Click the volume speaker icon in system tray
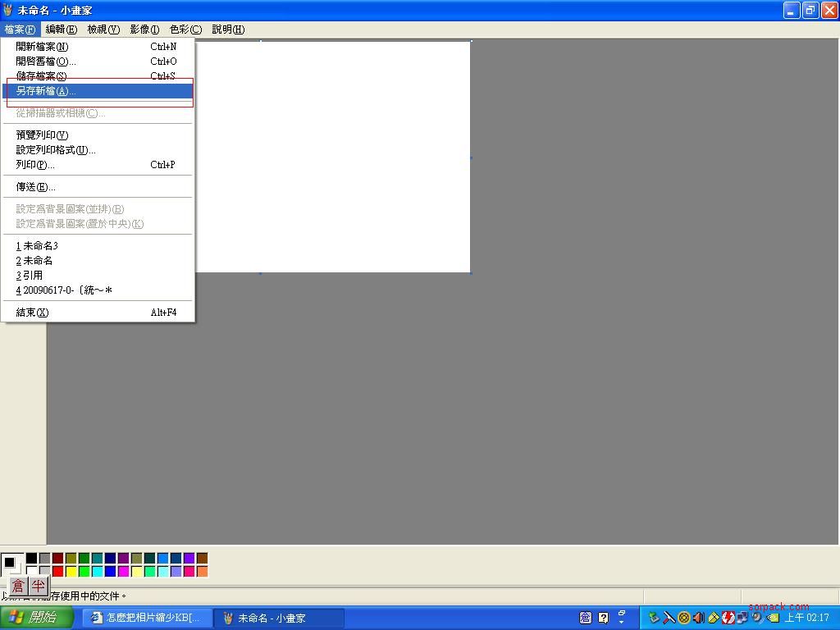This screenshot has width=840, height=630. pos(698,618)
